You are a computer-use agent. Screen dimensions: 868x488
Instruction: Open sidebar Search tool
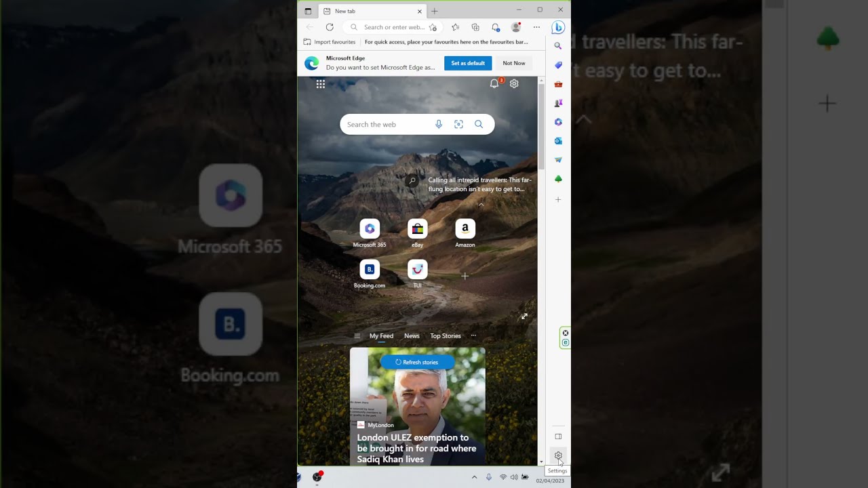point(558,46)
